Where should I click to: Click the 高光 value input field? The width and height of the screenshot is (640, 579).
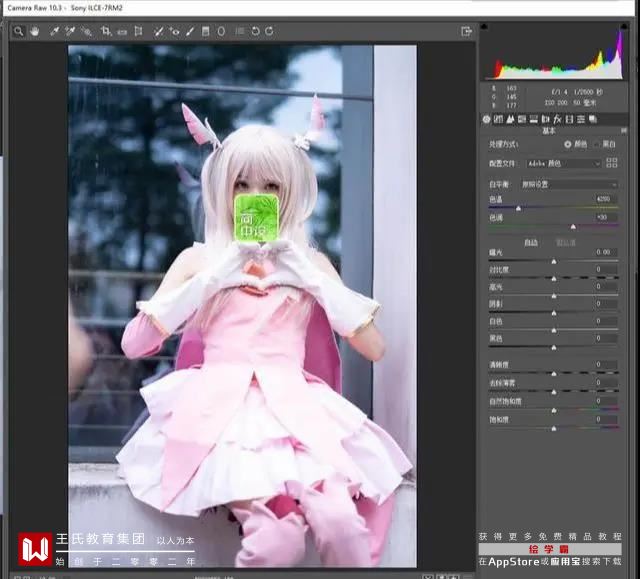605,286
